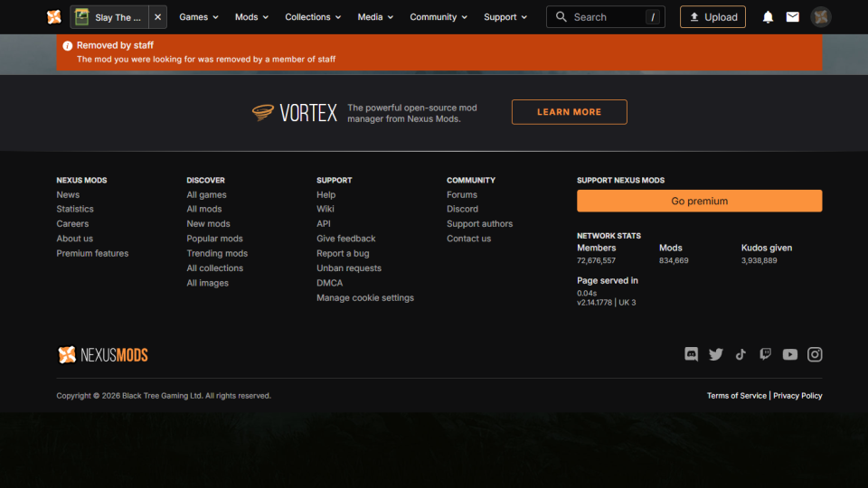
Task: Click the Upload button
Action: pos(712,17)
